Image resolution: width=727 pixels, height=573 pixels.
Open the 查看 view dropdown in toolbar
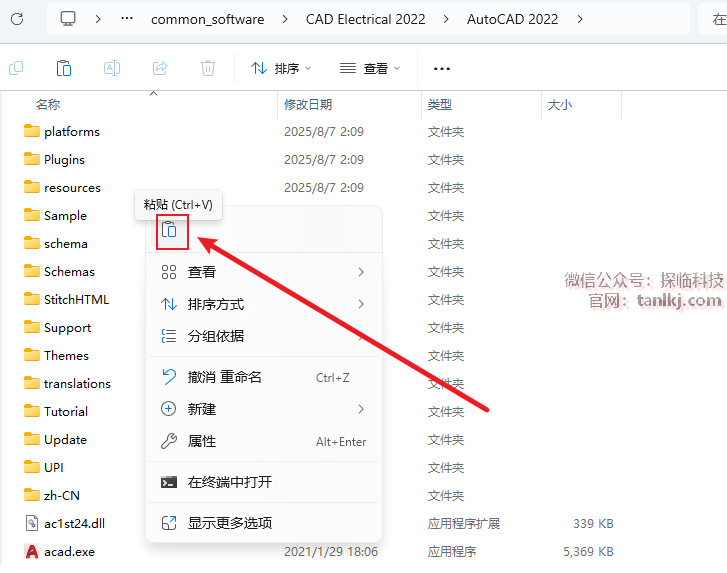tap(370, 68)
